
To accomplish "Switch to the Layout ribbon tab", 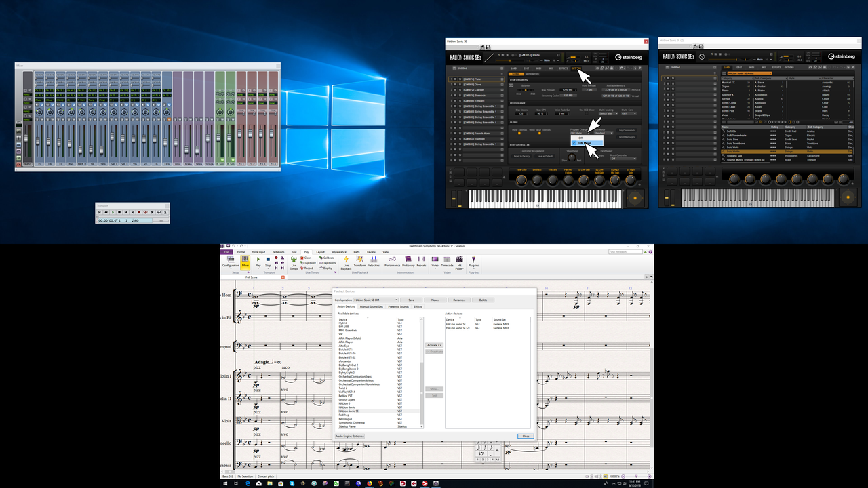I will [x=320, y=251].
